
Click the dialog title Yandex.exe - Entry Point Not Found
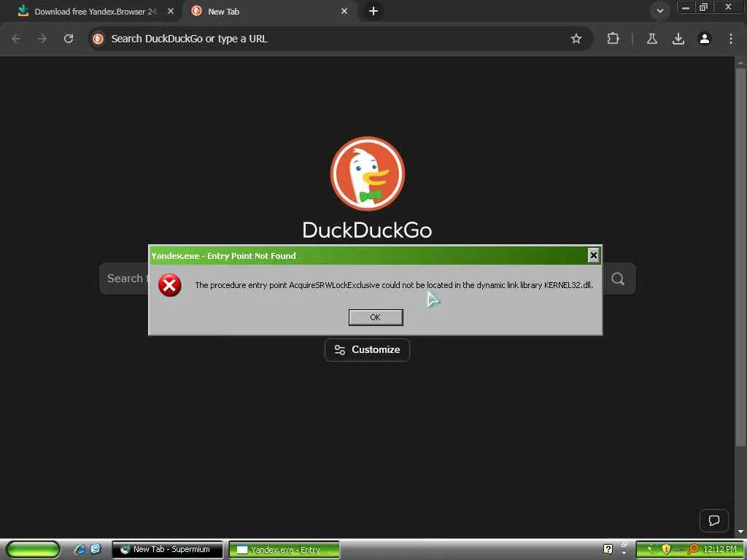point(223,256)
